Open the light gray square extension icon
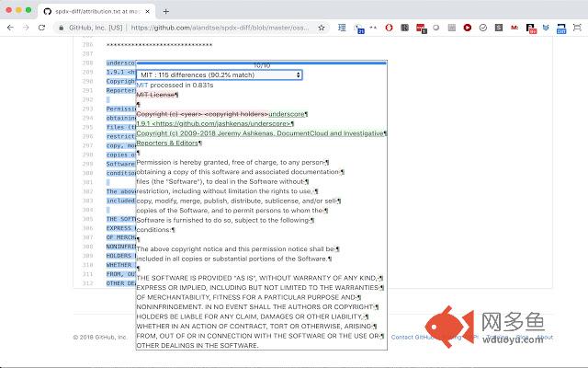588x368 pixels. point(452,28)
